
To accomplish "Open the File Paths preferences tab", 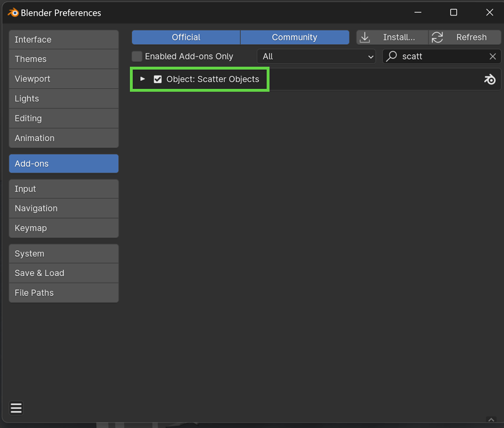I will [x=64, y=293].
